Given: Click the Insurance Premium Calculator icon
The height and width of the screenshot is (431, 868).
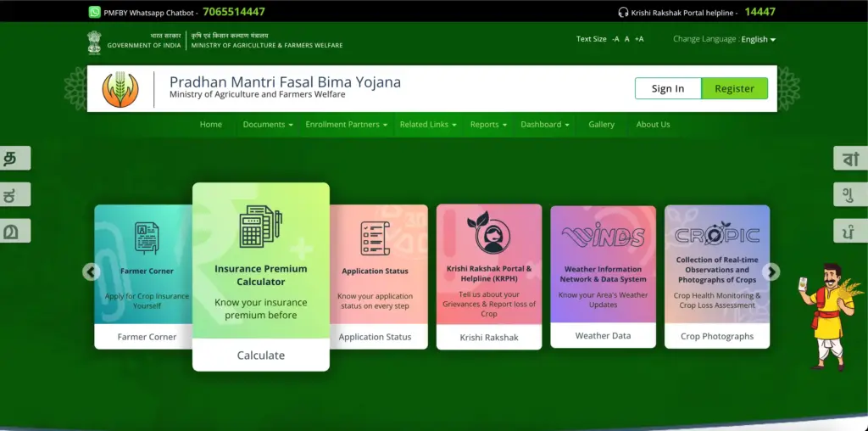Looking at the screenshot, I should [x=261, y=226].
